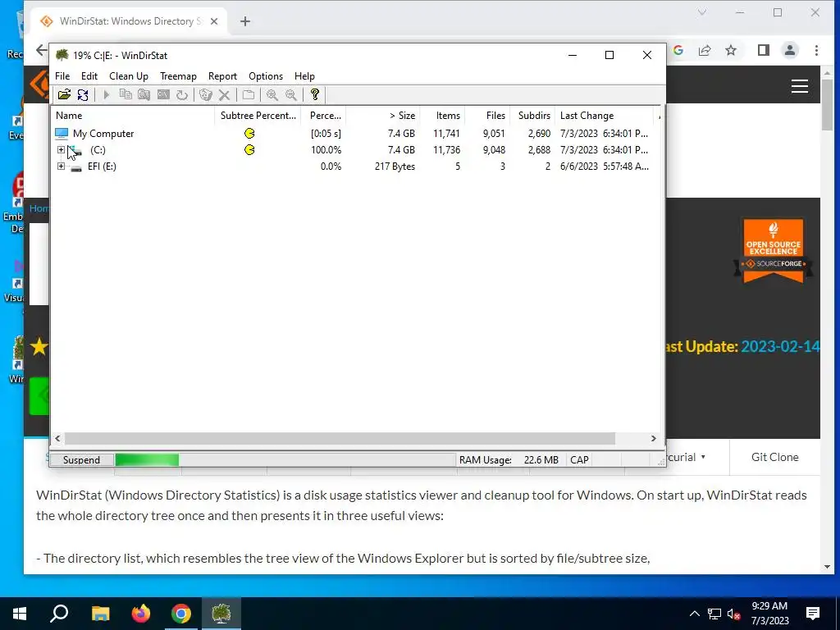The image size is (840, 630).
Task: Open the Report menu
Action: pos(222,76)
